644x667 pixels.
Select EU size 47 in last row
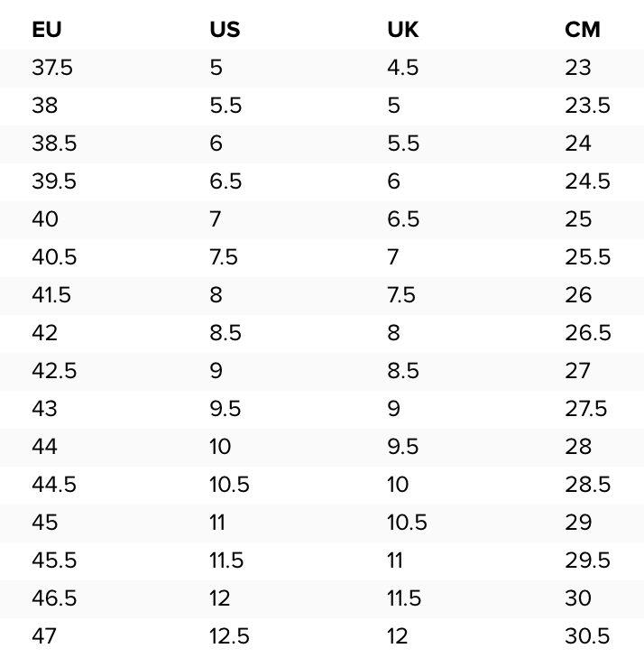coord(43,636)
